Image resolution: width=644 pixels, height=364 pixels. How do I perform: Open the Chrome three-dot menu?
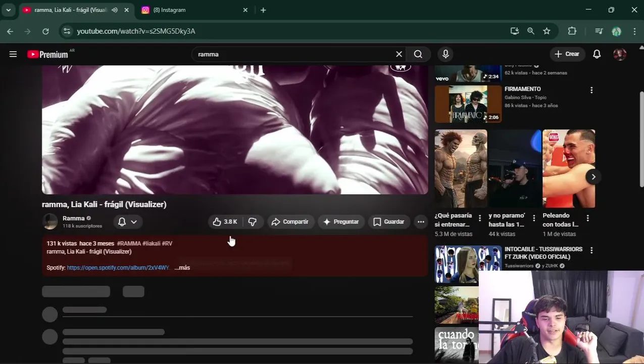634,31
